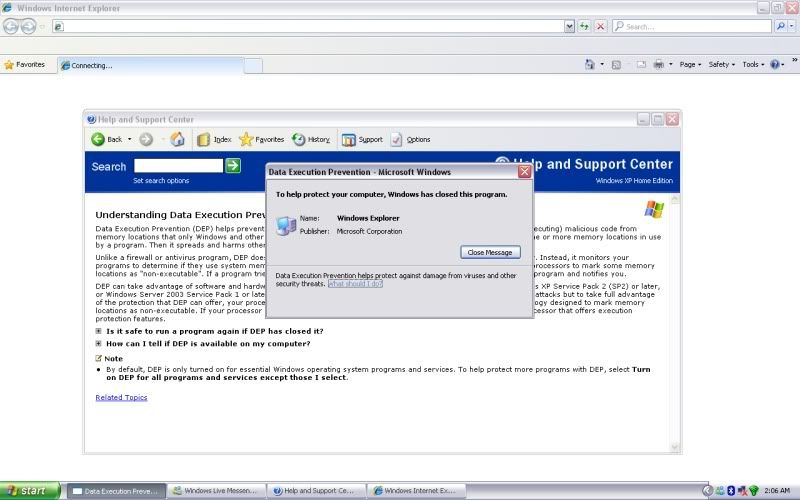Open Favorites in Help and Support toolbar
This screenshot has width=800, height=500.
[x=262, y=139]
